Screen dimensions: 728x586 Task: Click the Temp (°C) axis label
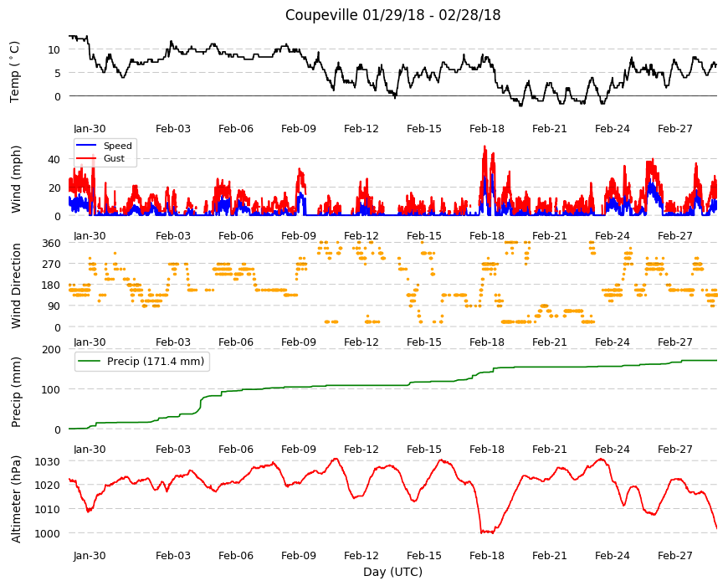(15, 72)
